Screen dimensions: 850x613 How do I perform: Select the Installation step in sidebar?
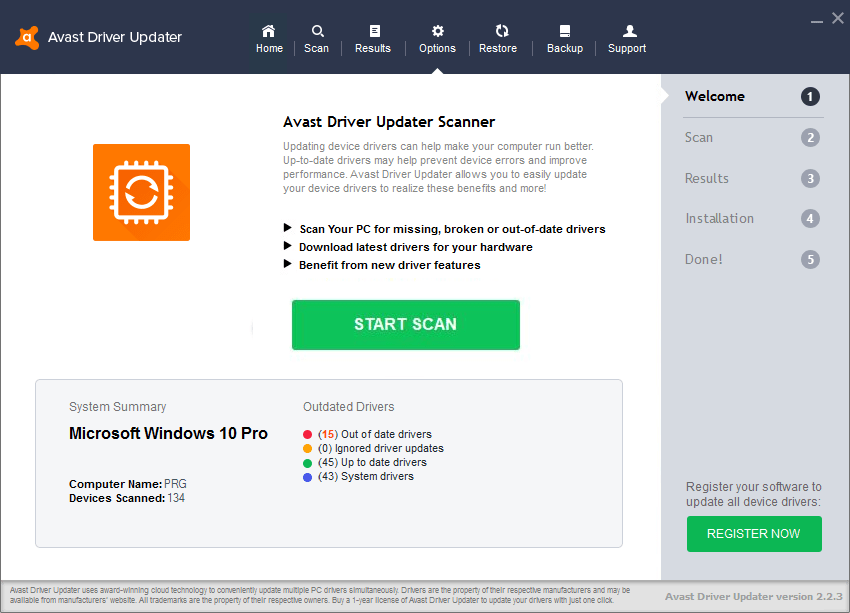(719, 218)
